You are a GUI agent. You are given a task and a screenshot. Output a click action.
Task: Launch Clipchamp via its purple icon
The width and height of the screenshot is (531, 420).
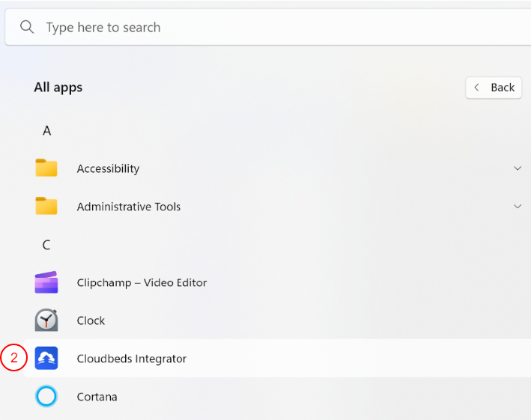tap(46, 283)
